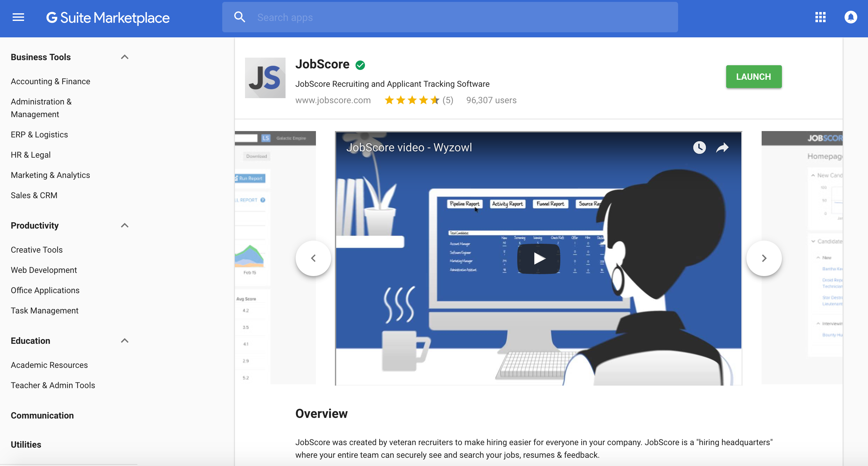Go to the previous carousel slide
Screen dimensions: 868x466
313,258
